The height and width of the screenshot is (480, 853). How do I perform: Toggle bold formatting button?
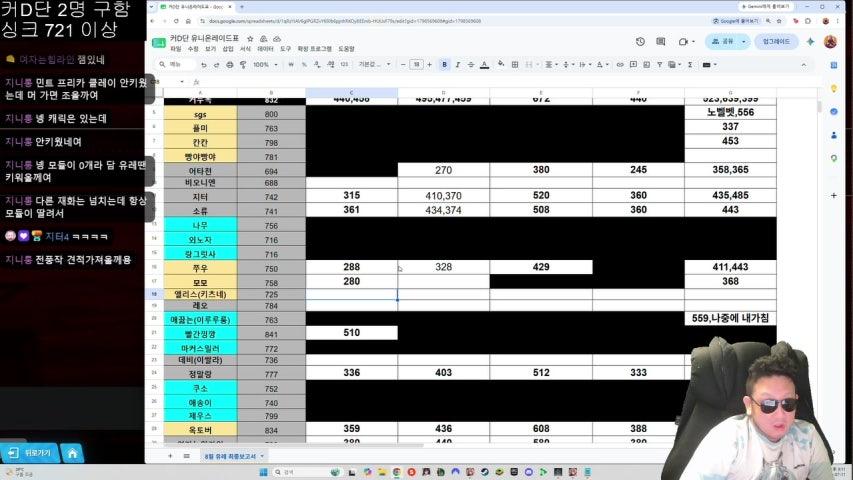pos(444,65)
